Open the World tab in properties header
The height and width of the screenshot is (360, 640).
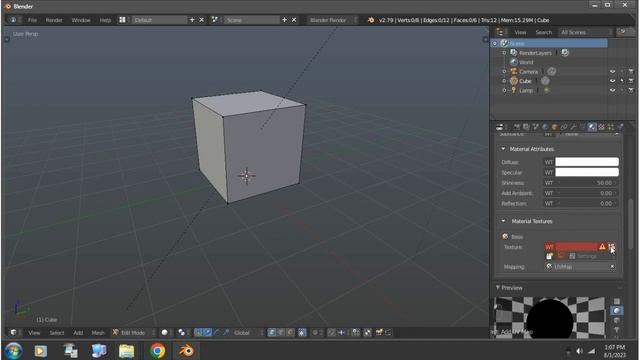click(x=545, y=127)
